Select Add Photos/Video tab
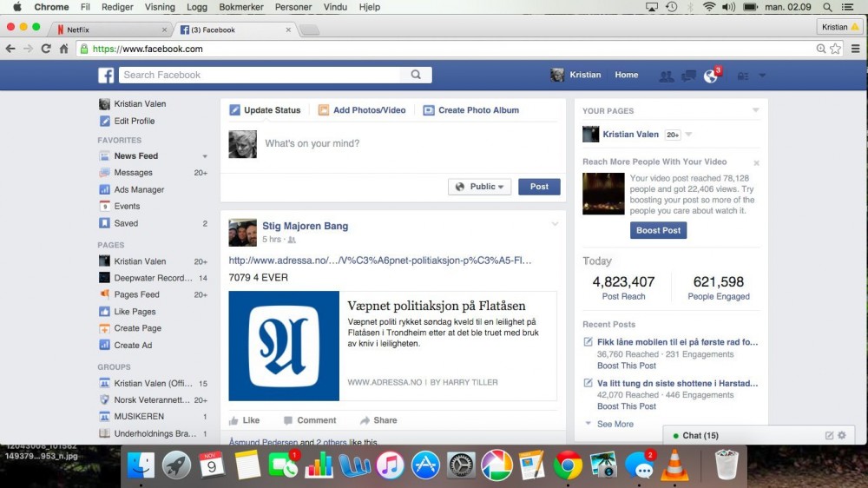868x488 pixels. point(362,110)
